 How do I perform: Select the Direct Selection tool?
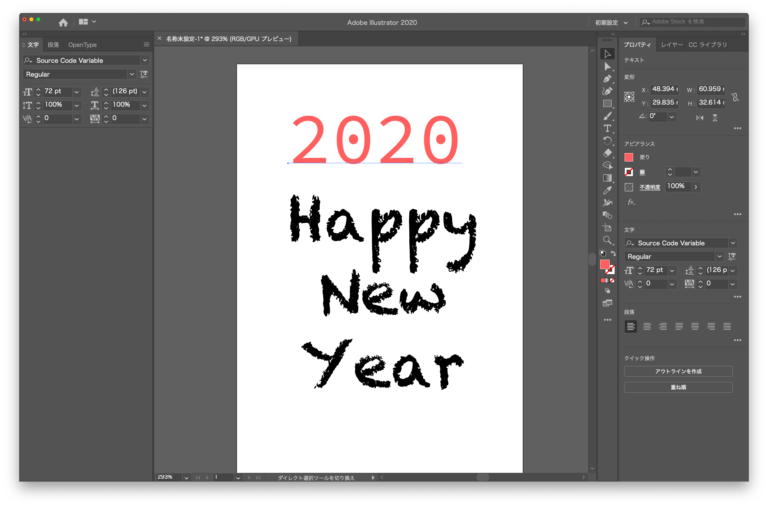607,66
